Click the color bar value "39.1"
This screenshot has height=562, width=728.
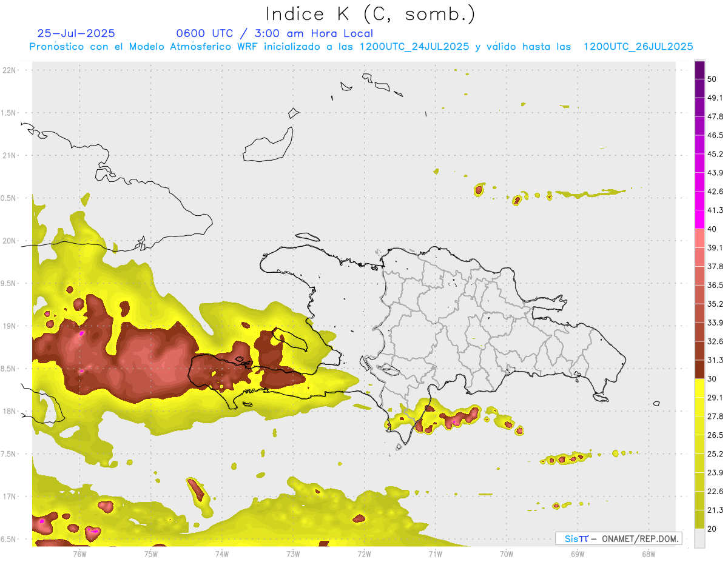(715, 247)
